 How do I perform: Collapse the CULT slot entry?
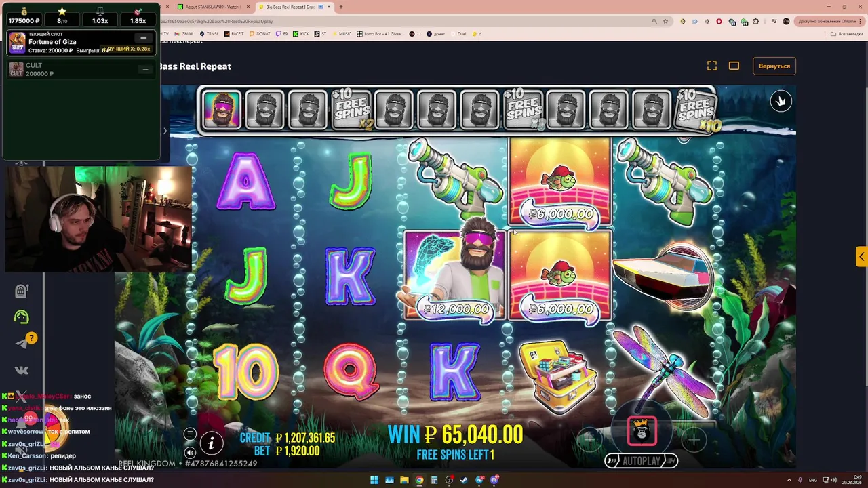[x=145, y=69]
